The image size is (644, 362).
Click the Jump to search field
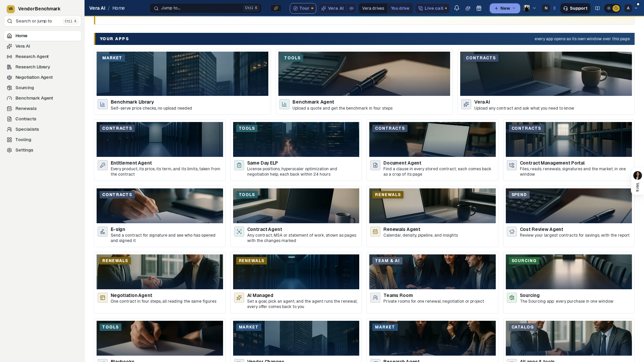[x=206, y=8]
